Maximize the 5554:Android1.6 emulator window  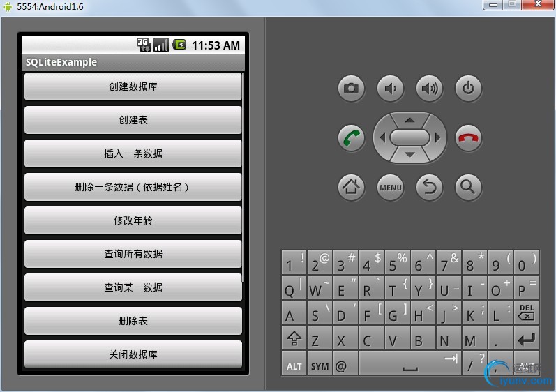coord(511,5)
